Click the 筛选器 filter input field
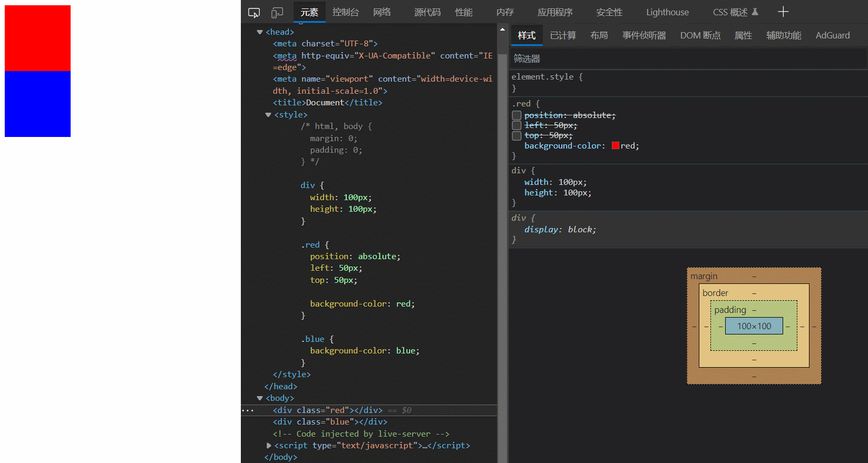 [688, 58]
